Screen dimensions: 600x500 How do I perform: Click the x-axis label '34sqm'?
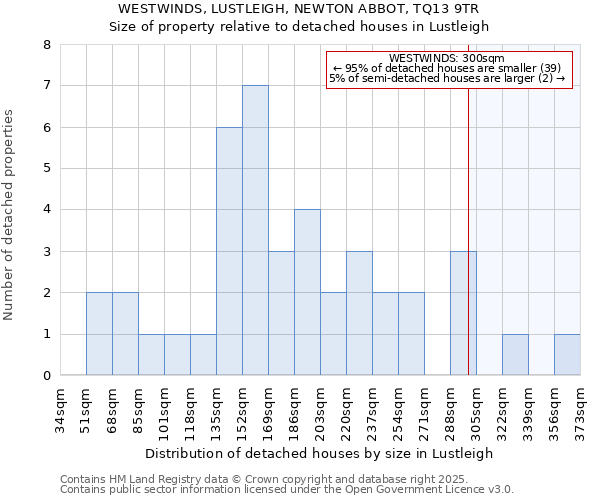[60, 411]
